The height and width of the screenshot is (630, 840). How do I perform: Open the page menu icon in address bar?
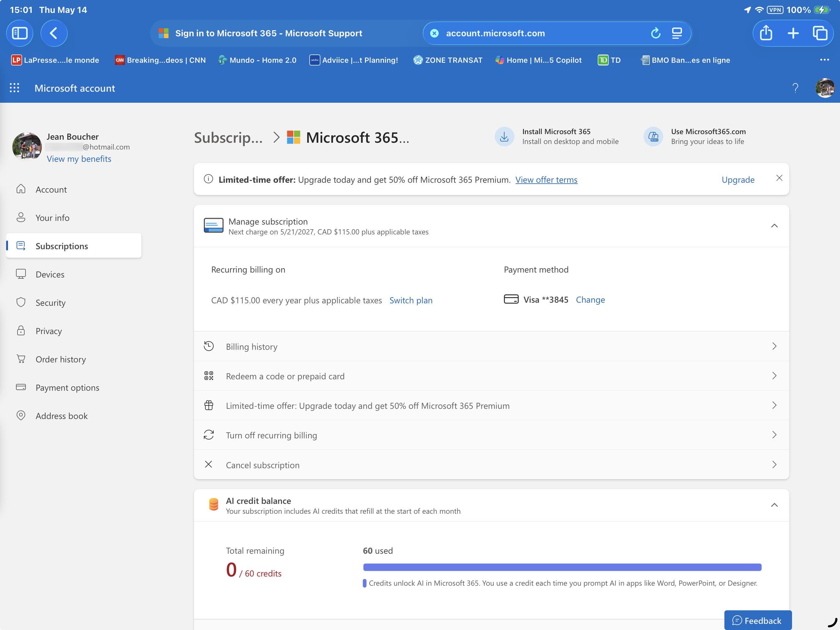(677, 34)
